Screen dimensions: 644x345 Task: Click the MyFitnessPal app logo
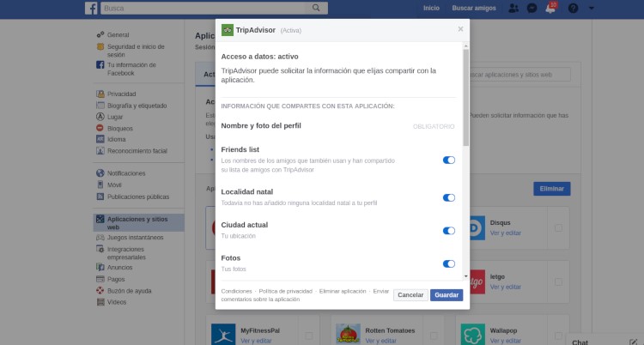(223, 335)
